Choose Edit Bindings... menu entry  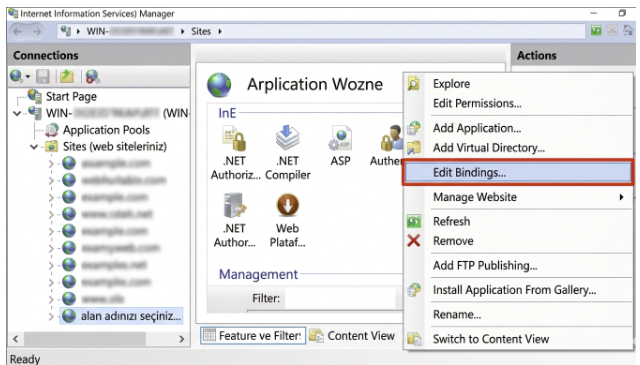518,172
